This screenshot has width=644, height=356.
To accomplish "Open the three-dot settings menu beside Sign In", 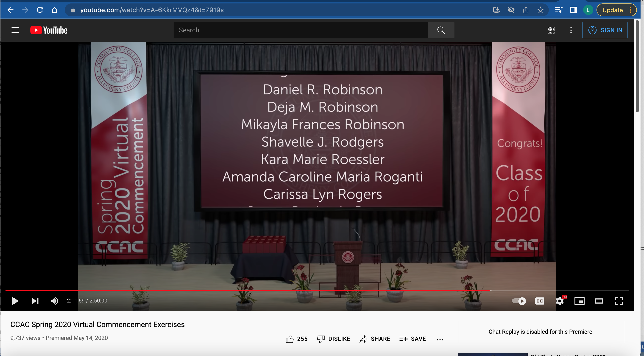I will tap(571, 30).
